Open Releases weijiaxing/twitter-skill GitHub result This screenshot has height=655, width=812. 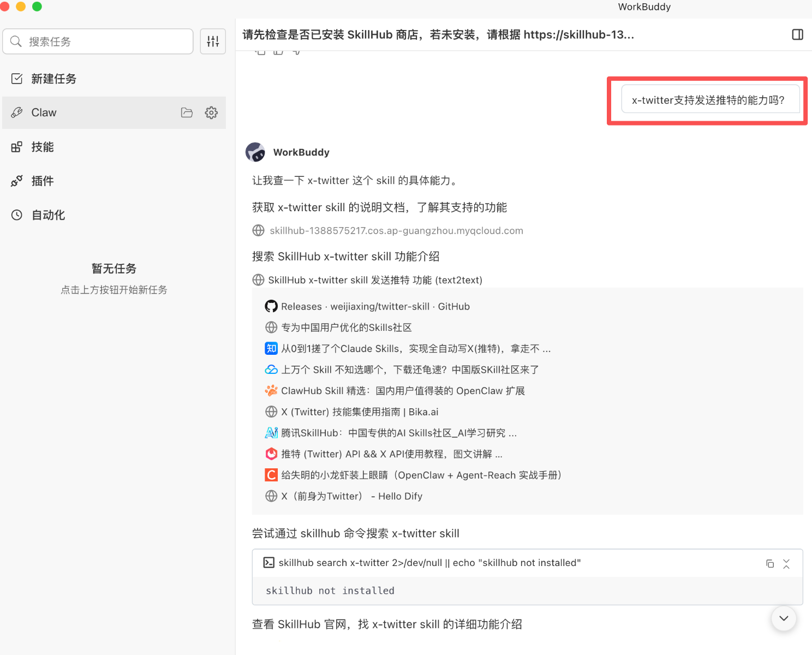pyautogui.click(x=375, y=307)
